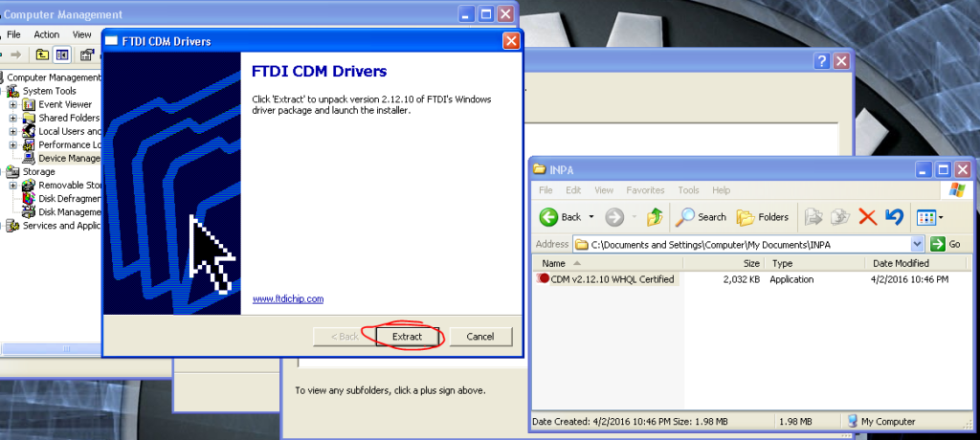Click the Up One Level icon in Computer Management
This screenshot has height=440, width=980.
[x=42, y=55]
